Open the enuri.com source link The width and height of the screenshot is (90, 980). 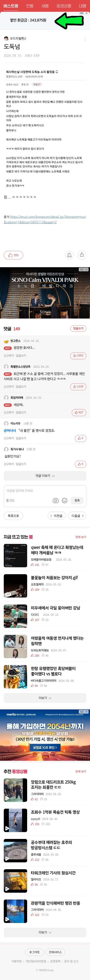pyautogui.click(x=45, y=219)
